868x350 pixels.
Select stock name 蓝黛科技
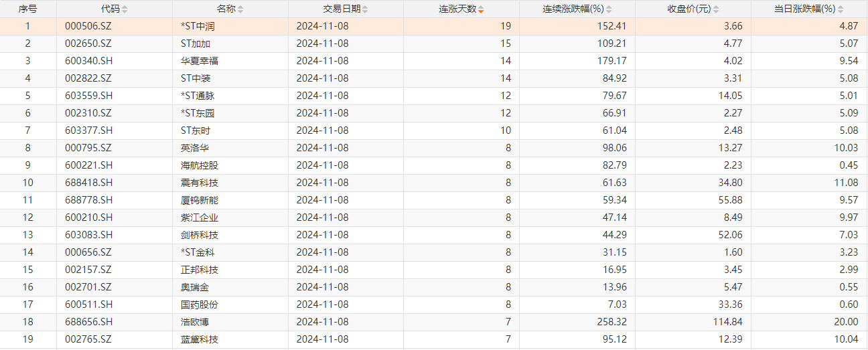click(200, 339)
